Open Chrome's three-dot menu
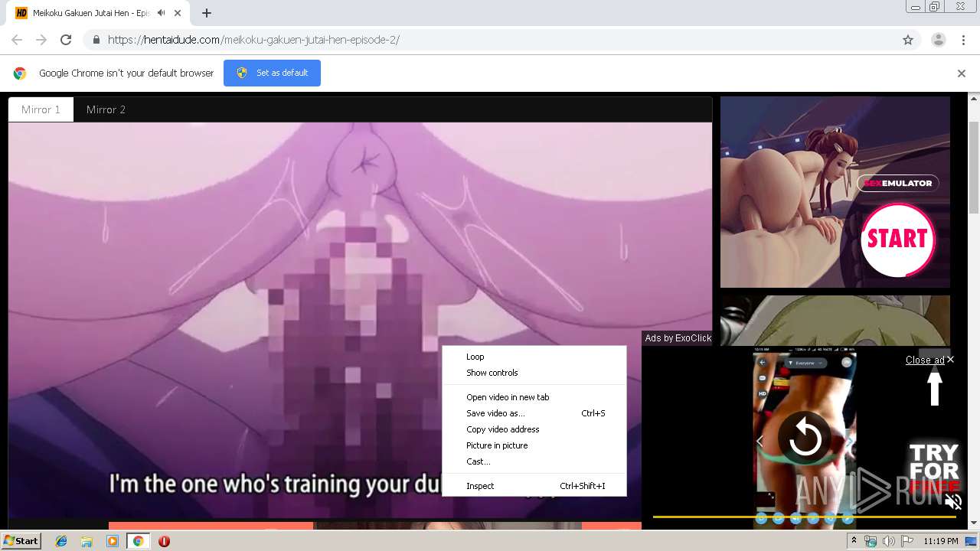The height and width of the screenshot is (551, 980). pos(963,40)
